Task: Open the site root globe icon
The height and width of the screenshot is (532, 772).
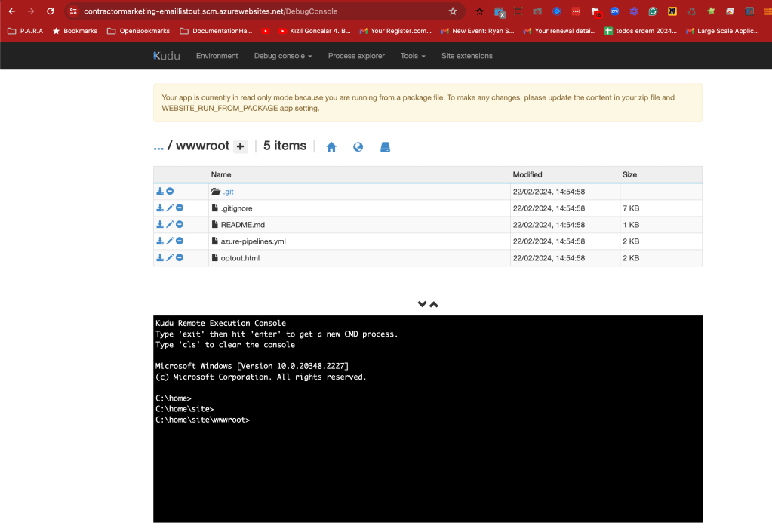Action: coord(358,146)
